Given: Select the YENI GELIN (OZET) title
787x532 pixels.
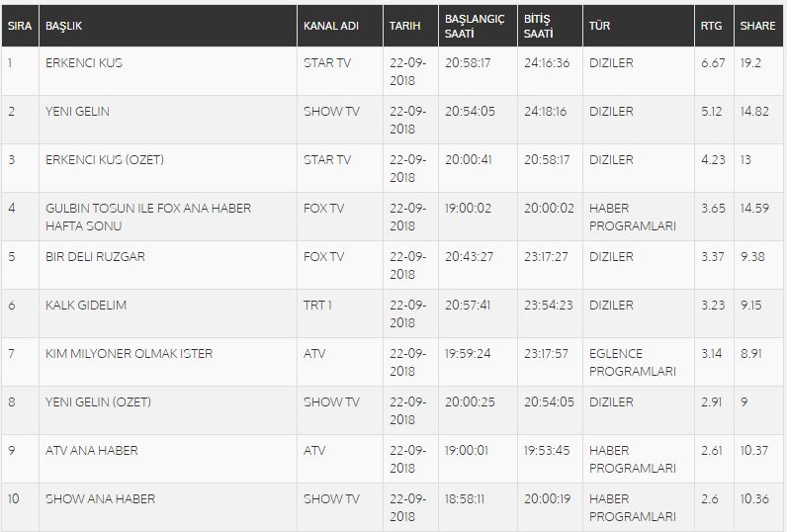Looking at the screenshot, I should coord(98,402).
